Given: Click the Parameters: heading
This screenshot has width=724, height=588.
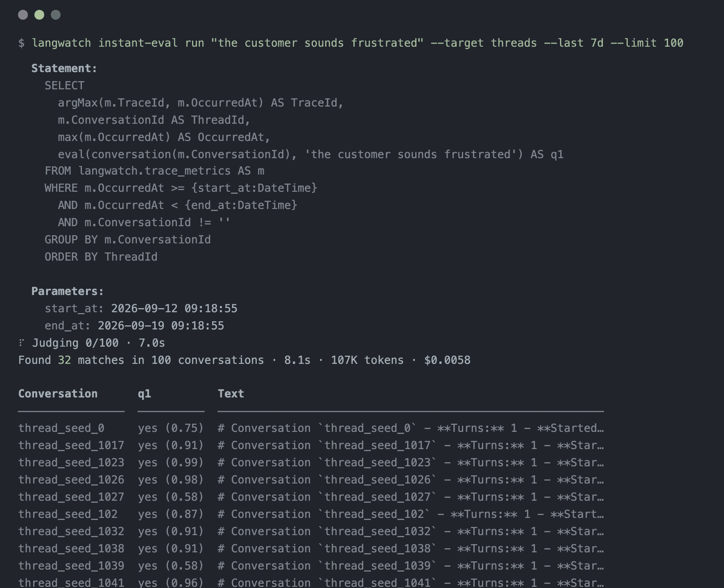Looking at the screenshot, I should (x=67, y=291).
